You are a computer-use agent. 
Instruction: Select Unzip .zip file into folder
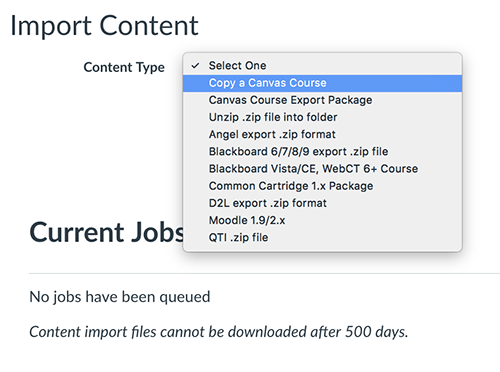[x=322, y=117]
